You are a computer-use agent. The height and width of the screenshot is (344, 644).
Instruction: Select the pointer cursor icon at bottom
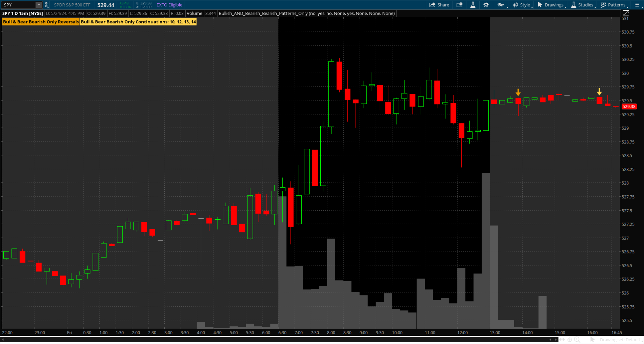tap(592, 340)
